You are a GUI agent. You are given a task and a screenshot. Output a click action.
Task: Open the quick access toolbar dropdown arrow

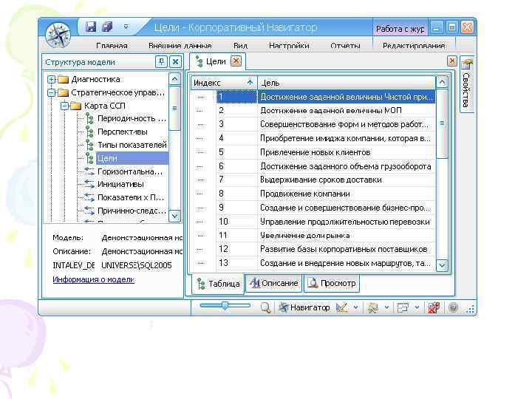click(x=126, y=27)
